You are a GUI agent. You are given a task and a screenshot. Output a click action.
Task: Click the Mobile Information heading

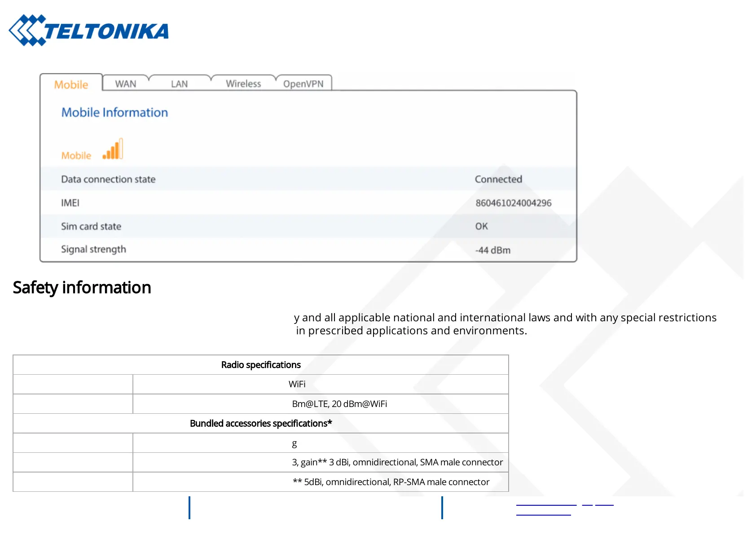pos(114,112)
